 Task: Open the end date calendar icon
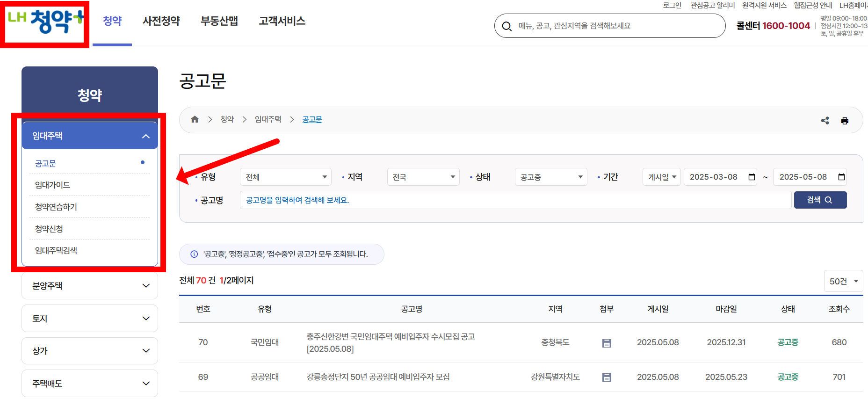tap(841, 177)
